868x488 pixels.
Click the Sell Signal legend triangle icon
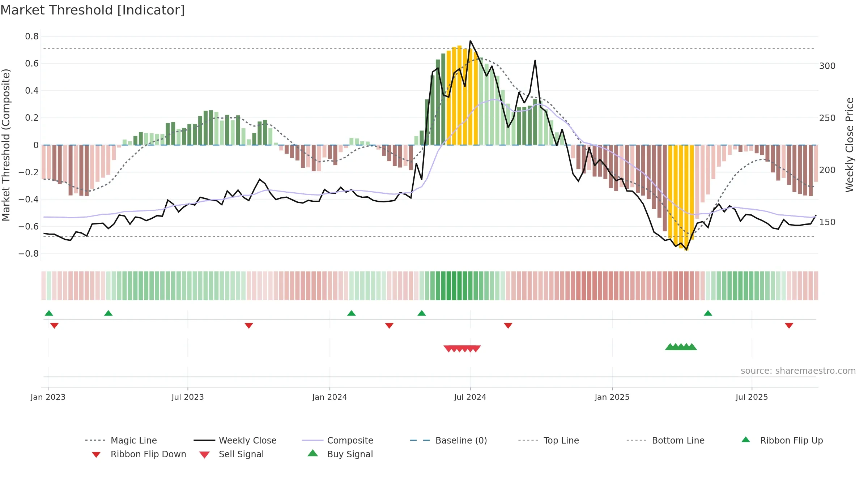pos(204,455)
